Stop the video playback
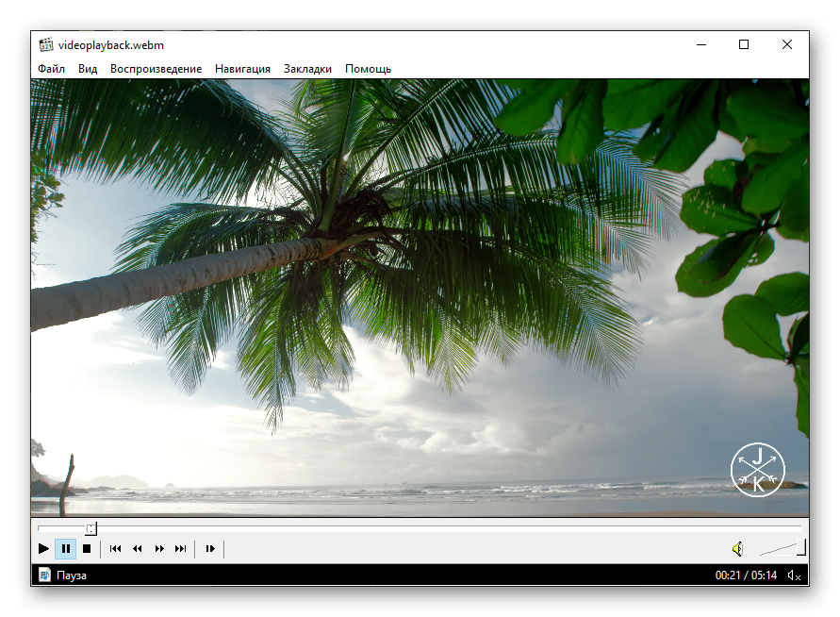 [x=87, y=548]
